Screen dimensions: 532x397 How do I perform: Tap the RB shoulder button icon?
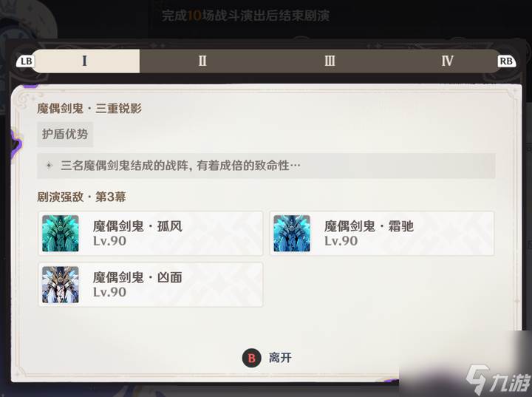point(506,61)
